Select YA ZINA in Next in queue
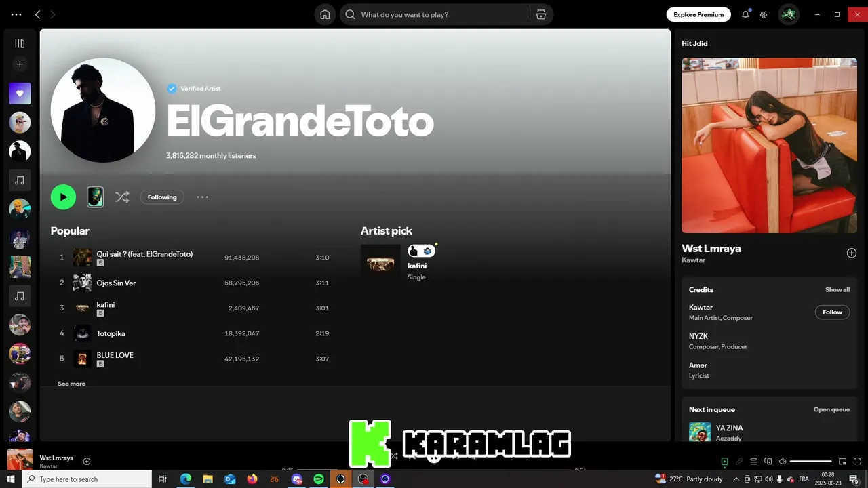The height and width of the screenshot is (488, 868). point(730,428)
